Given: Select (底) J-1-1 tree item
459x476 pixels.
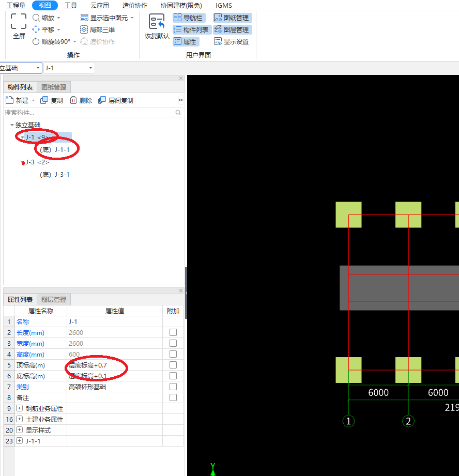Looking at the screenshot, I should 55,150.
